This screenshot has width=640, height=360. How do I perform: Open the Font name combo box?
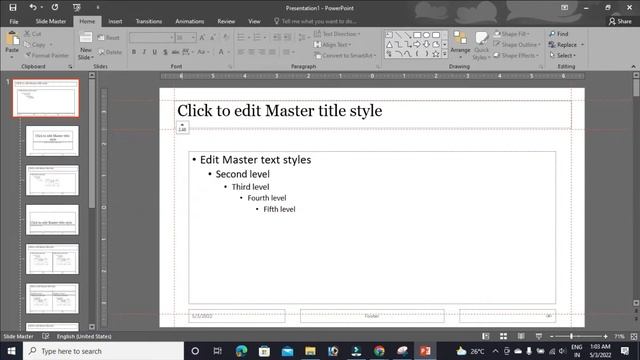coord(151,38)
